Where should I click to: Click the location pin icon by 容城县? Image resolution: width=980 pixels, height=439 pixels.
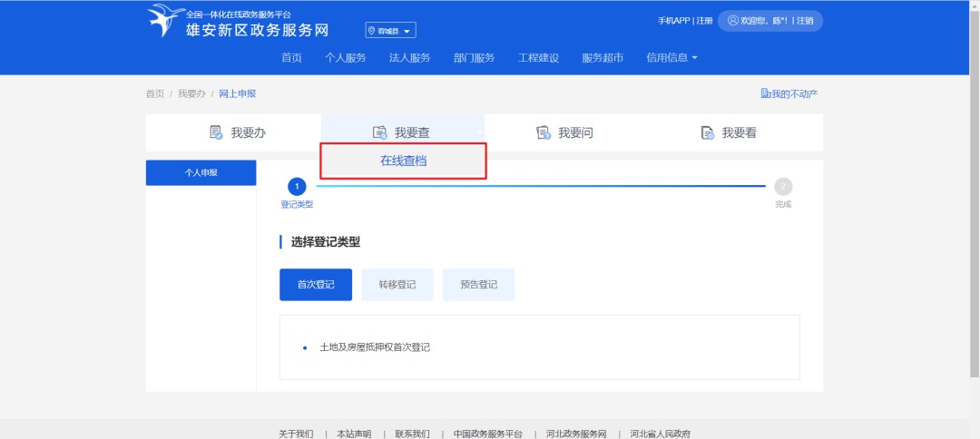[x=372, y=31]
